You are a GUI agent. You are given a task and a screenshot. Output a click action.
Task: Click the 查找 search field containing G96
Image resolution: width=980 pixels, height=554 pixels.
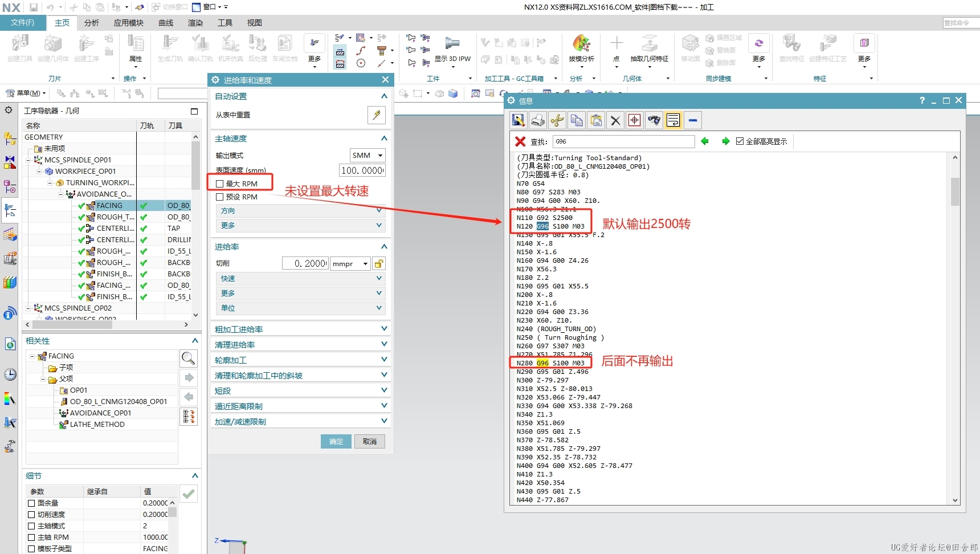[623, 141]
